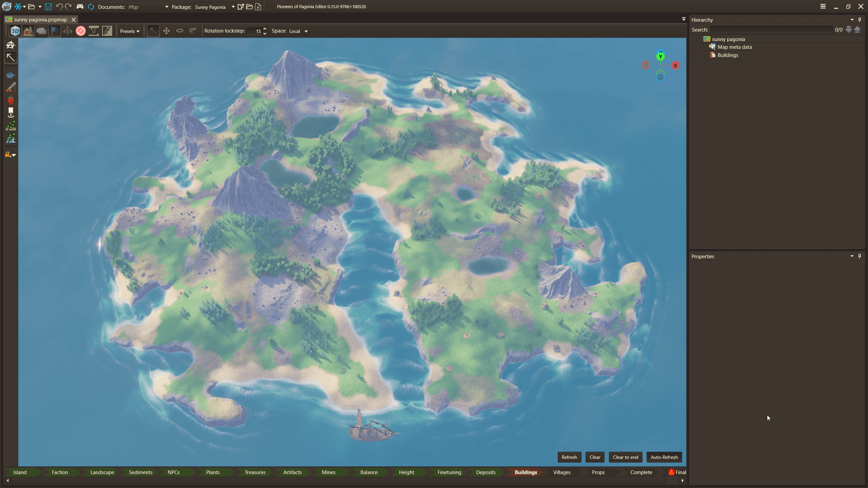Toggle the magnet snapping icon in toolbar
The width and height of the screenshot is (868, 488).
(94, 31)
